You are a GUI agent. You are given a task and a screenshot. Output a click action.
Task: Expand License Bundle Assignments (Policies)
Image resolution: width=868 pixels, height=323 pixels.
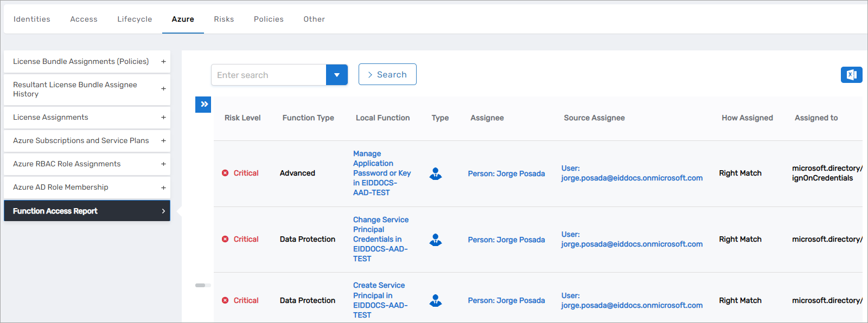coord(163,62)
